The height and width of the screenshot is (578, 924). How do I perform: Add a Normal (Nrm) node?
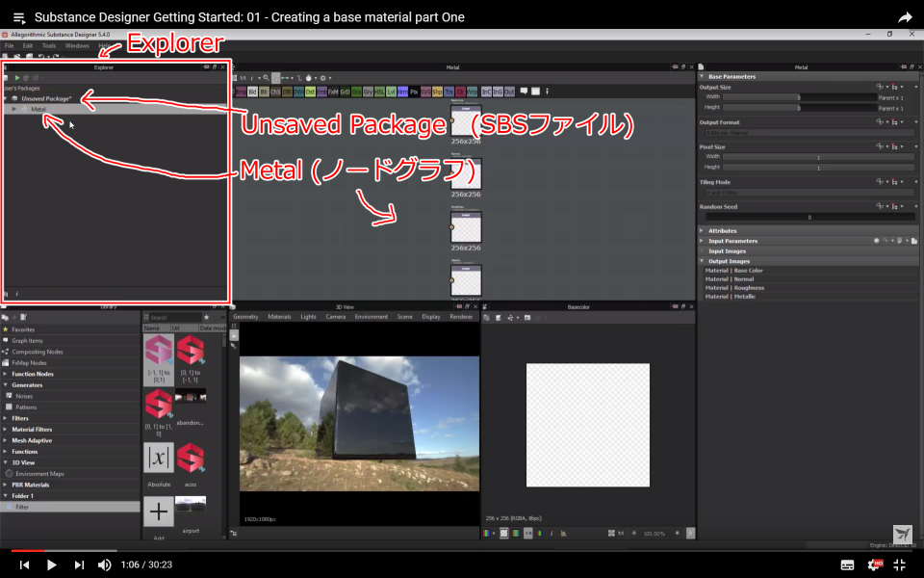click(402, 92)
